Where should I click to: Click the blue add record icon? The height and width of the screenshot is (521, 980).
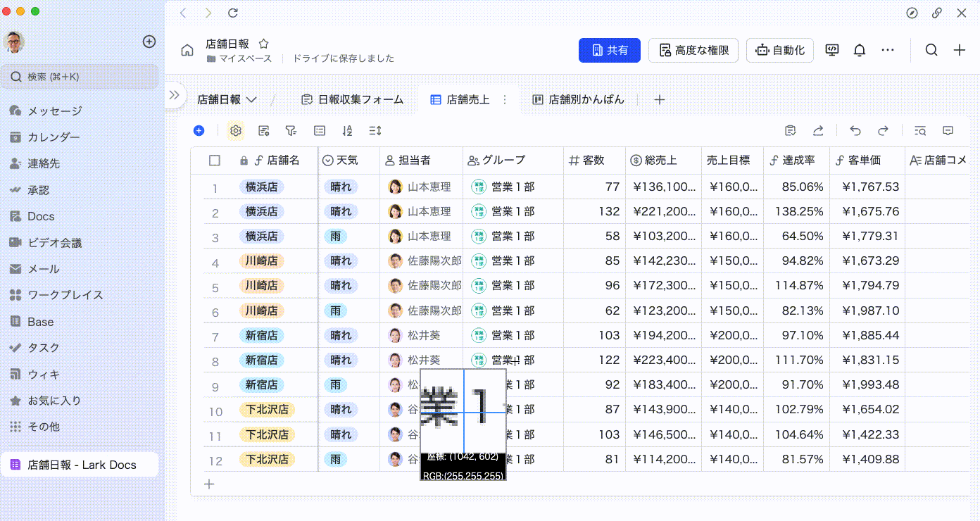(199, 131)
